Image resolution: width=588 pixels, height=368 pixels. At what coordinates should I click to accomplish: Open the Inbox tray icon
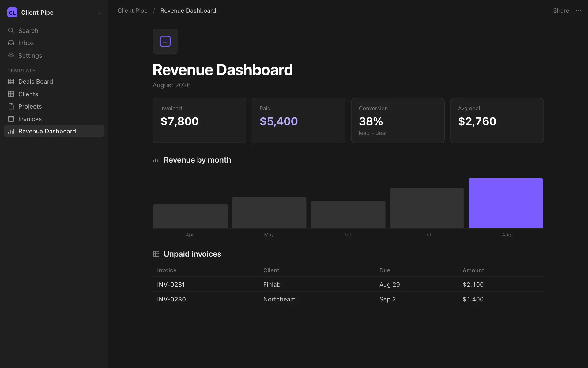click(11, 43)
